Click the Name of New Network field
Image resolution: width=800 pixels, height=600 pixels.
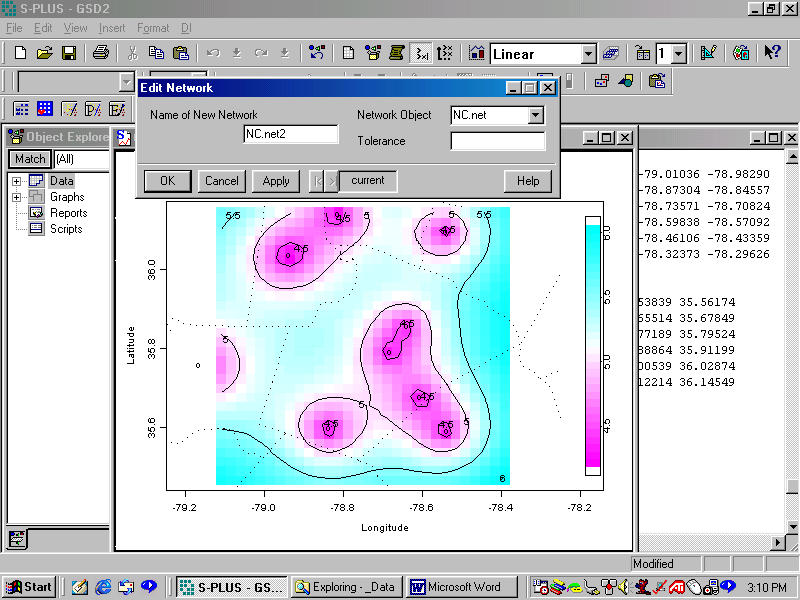point(291,134)
